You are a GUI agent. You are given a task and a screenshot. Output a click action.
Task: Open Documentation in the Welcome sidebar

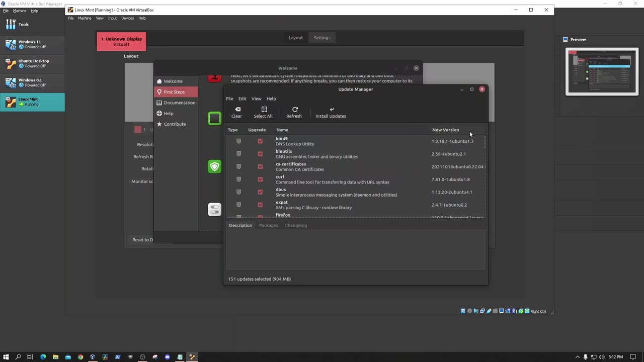pos(176,103)
